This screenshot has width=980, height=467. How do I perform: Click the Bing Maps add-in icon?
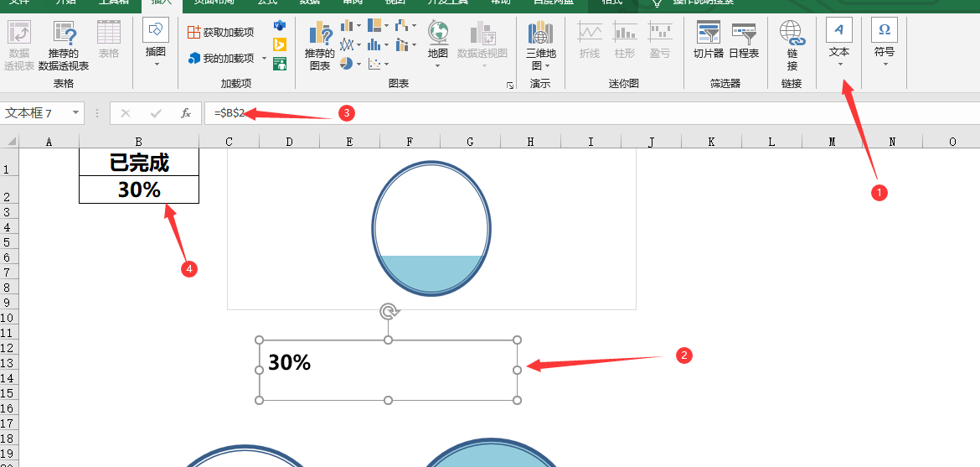(x=280, y=44)
